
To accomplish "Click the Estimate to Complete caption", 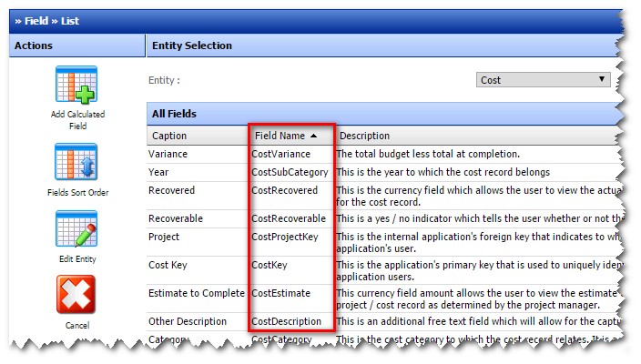I will tap(197, 293).
